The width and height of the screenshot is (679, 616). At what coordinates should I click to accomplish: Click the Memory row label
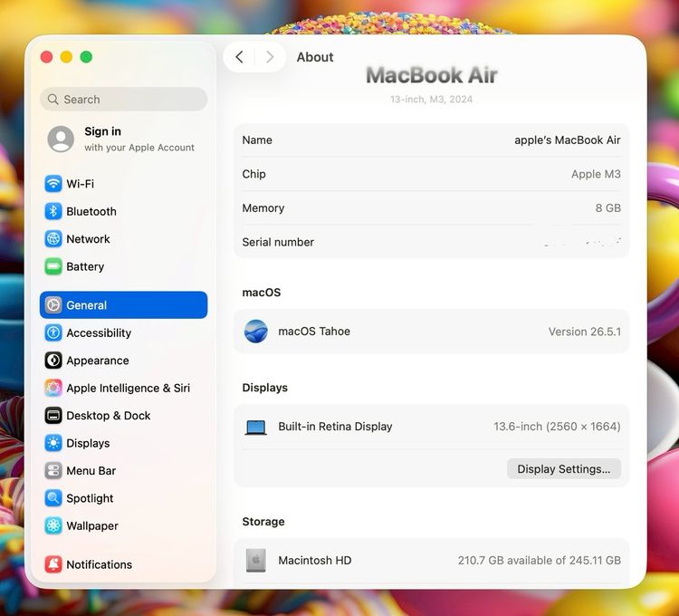(x=263, y=208)
